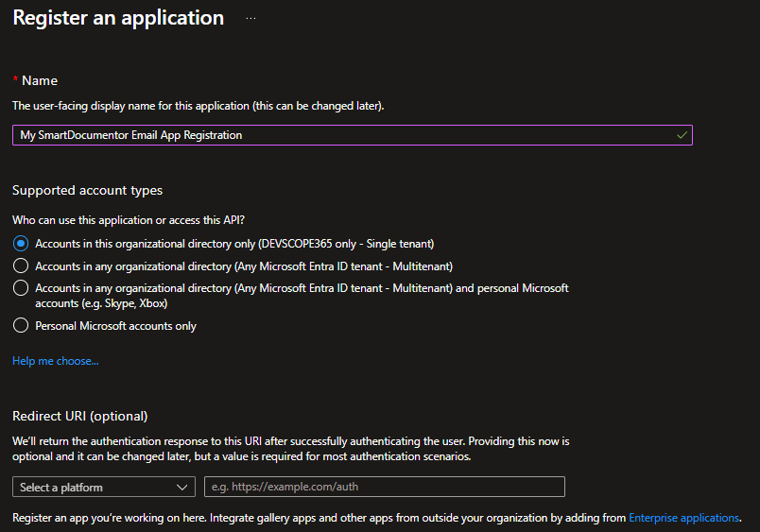
Task: Click the user-facing display name description text
Action: tap(198, 106)
